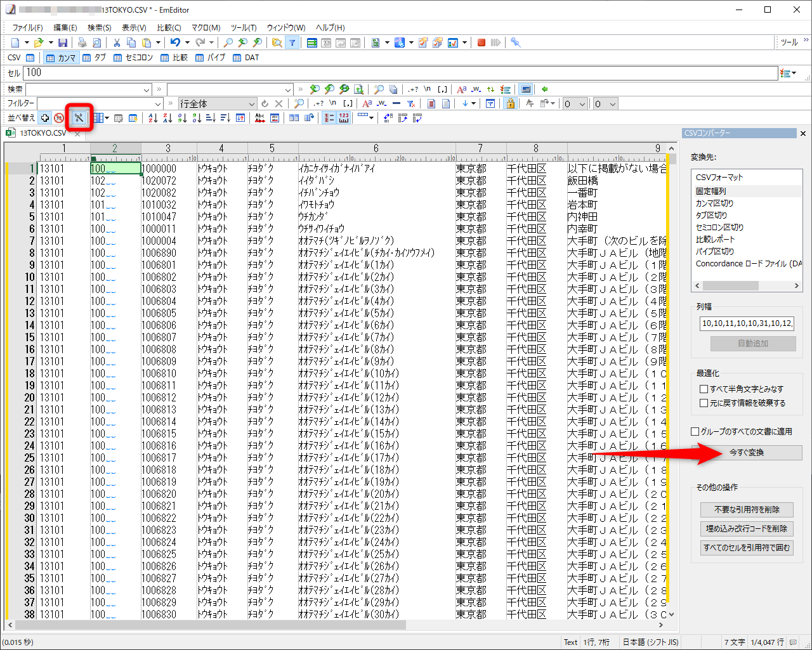The height and width of the screenshot is (650, 812).
Task: Click the 列幅 column widths input field
Action: pyautogui.click(x=747, y=323)
